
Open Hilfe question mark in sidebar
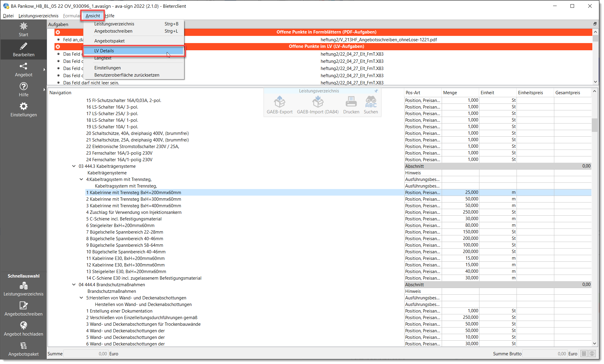23,86
